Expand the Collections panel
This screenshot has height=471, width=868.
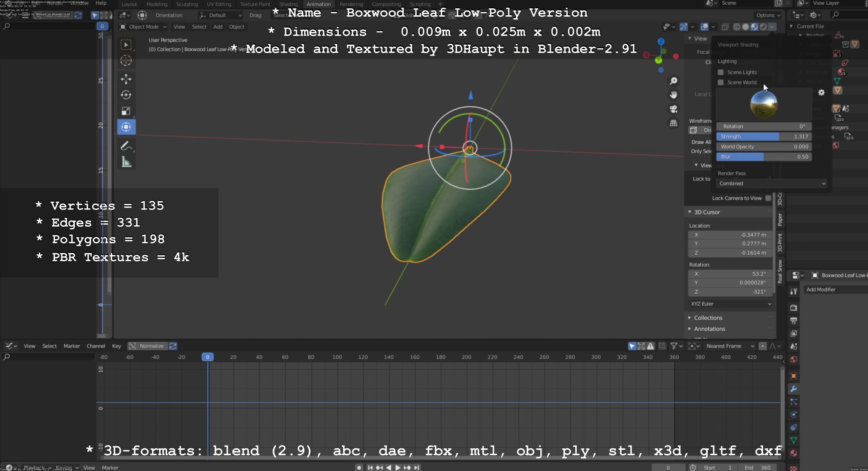pyautogui.click(x=708, y=318)
